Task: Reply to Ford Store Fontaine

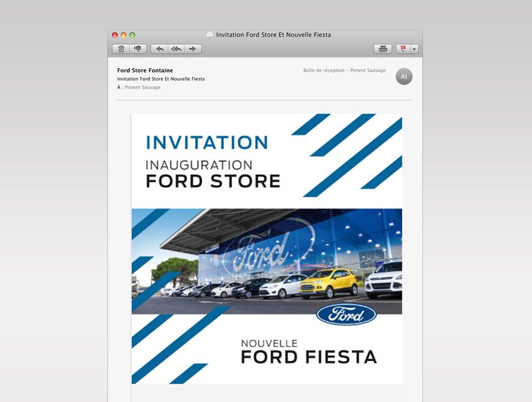Action: (x=159, y=49)
